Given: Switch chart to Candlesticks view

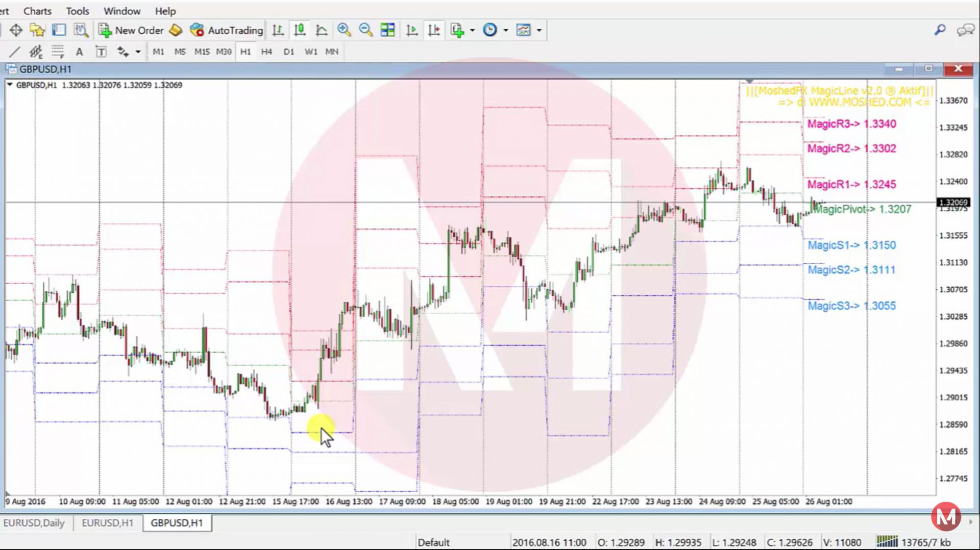Looking at the screenshot, I should click(x=300, y=30).
